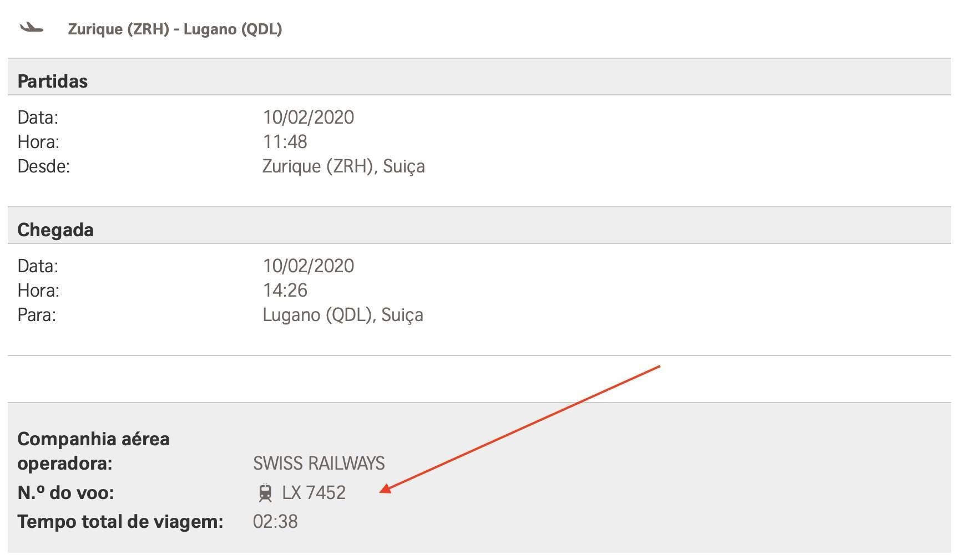The image size is (960, 560).
Task: Click the Companhia aérea operadora label
Action: 93,451
